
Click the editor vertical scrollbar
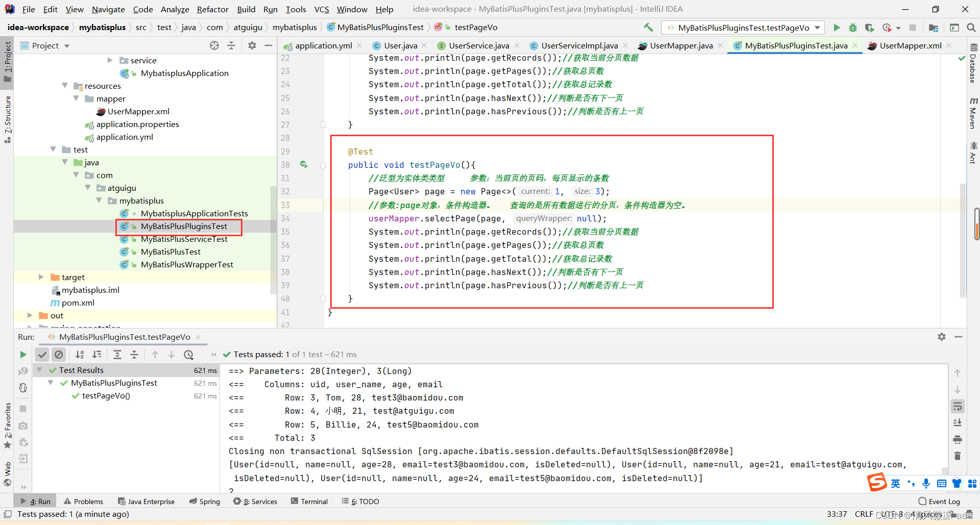pos(963,240)
